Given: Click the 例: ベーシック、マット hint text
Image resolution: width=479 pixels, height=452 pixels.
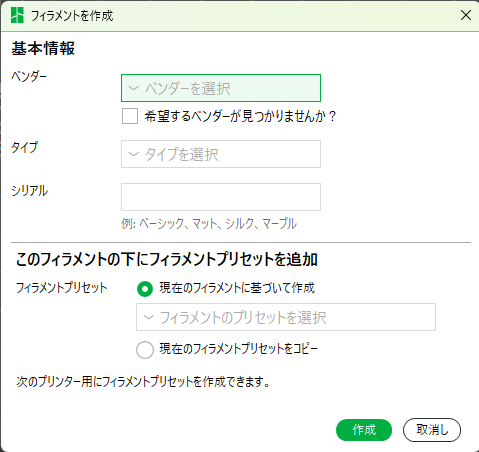Looking at the screenshot, I should pyautogui.click(x=209, y=224).
